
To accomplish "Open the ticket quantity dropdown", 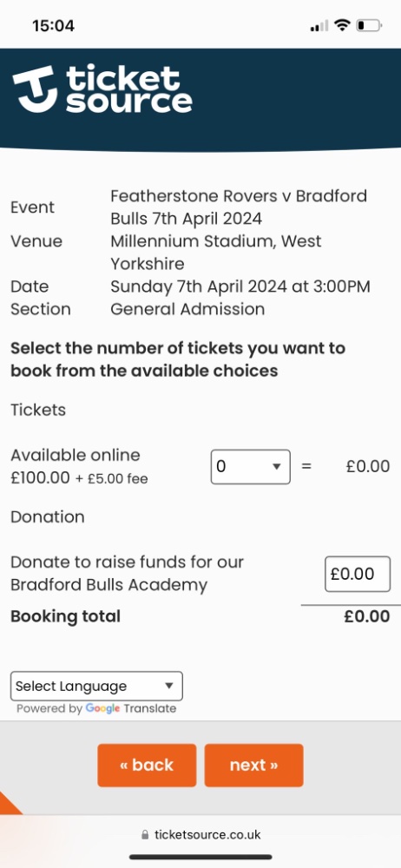I will (250, 467).
